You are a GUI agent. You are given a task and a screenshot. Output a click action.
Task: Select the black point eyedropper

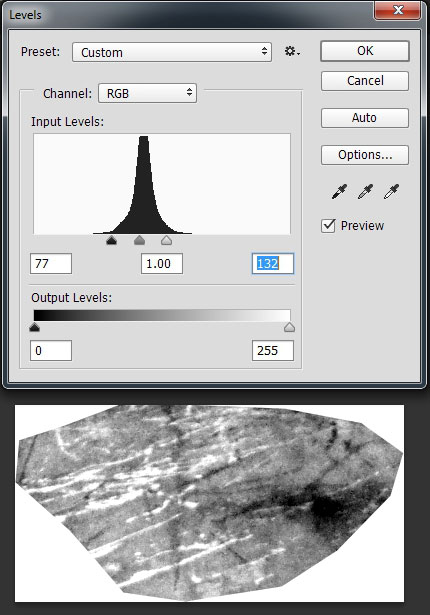[339, 191]
